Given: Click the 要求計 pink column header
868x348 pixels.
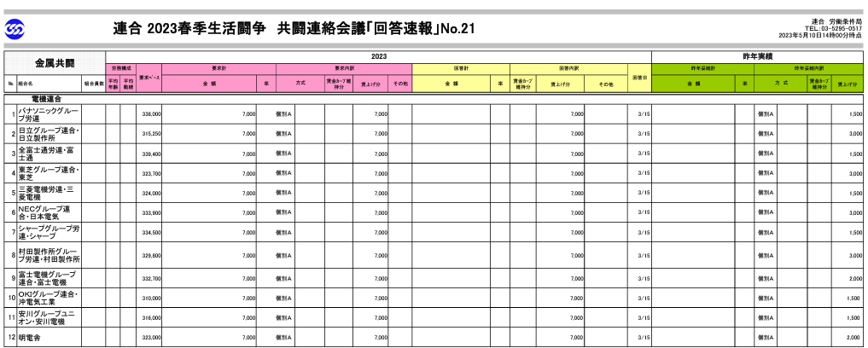Looking at the screenshot, I should pyautogui.click(x=218, y=68).
